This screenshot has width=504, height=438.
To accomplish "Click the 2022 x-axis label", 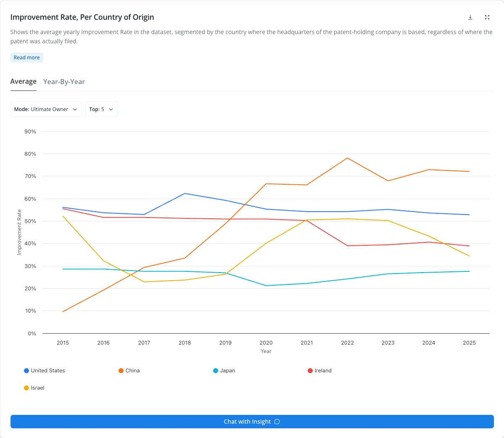I will (x=348, y=343).
